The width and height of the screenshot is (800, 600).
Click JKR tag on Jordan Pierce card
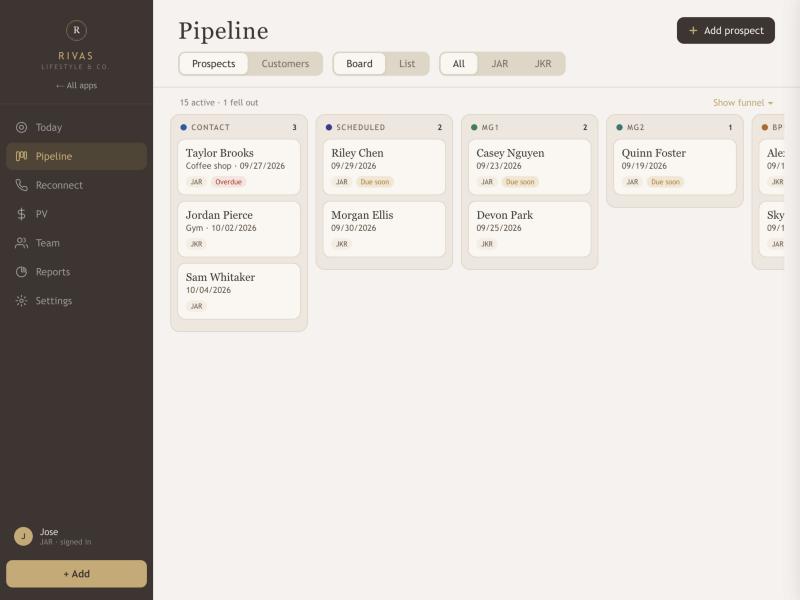196,244
